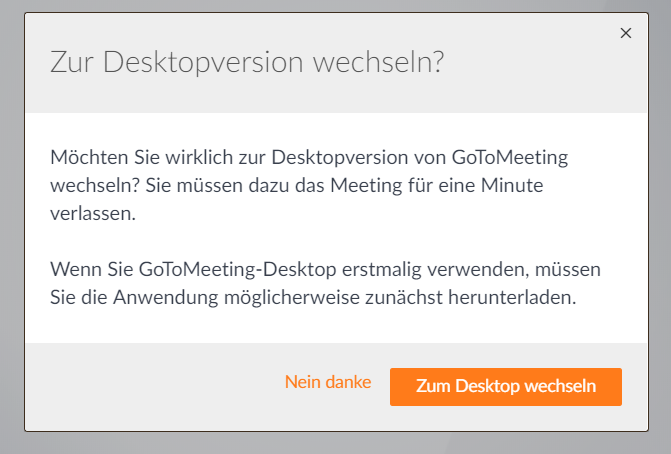Decline switching by choosing 'Nein danke'
This screenshot has height=454, width=671.
tap(328, 382)
